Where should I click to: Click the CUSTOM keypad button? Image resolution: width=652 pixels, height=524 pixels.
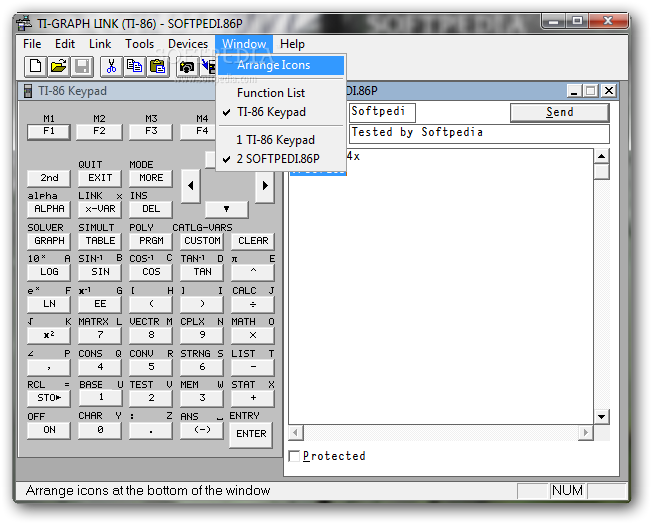202,241
